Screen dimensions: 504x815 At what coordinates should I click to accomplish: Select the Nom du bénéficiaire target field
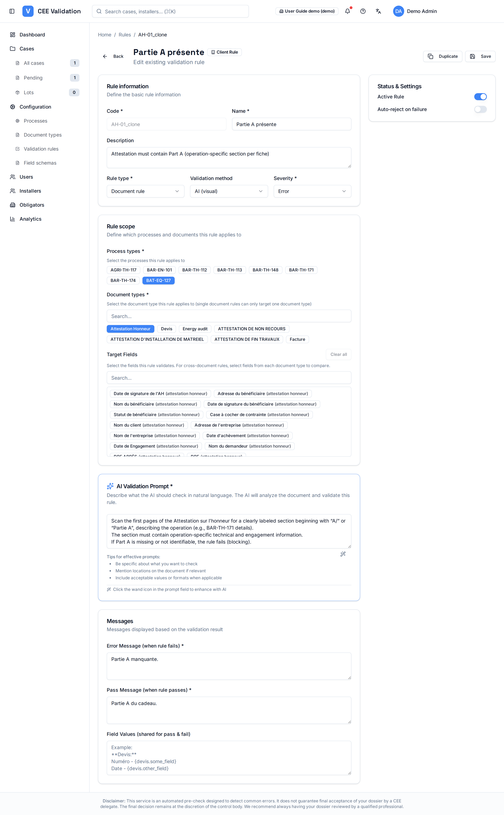[155, 404]
